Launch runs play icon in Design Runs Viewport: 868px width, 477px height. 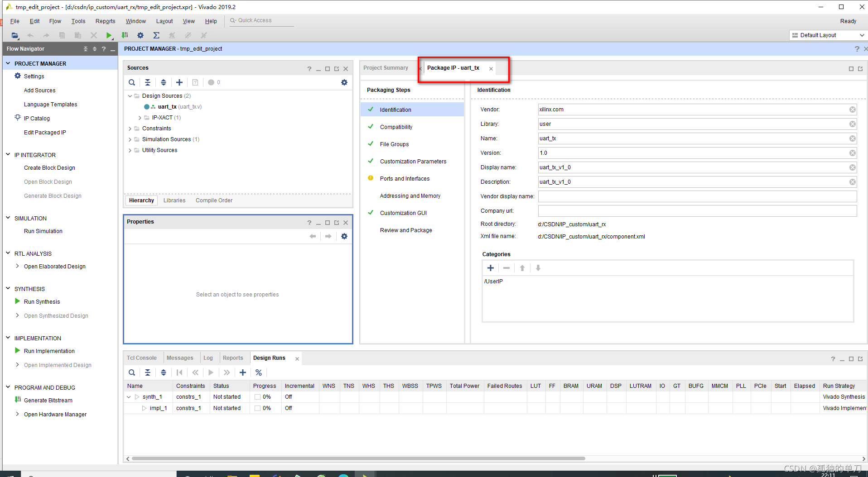tap(211, 372)
